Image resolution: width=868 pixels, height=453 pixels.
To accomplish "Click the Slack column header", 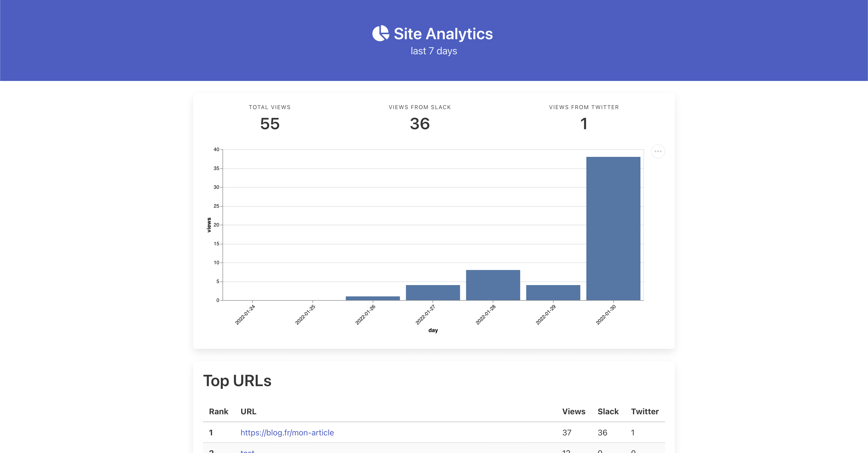I will click(608, 412).
